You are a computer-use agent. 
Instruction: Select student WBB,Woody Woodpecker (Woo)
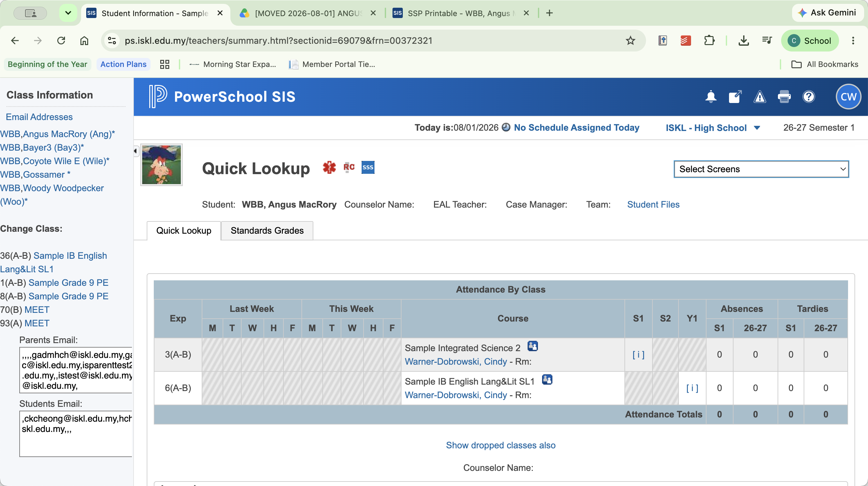[x=52, y=194]
